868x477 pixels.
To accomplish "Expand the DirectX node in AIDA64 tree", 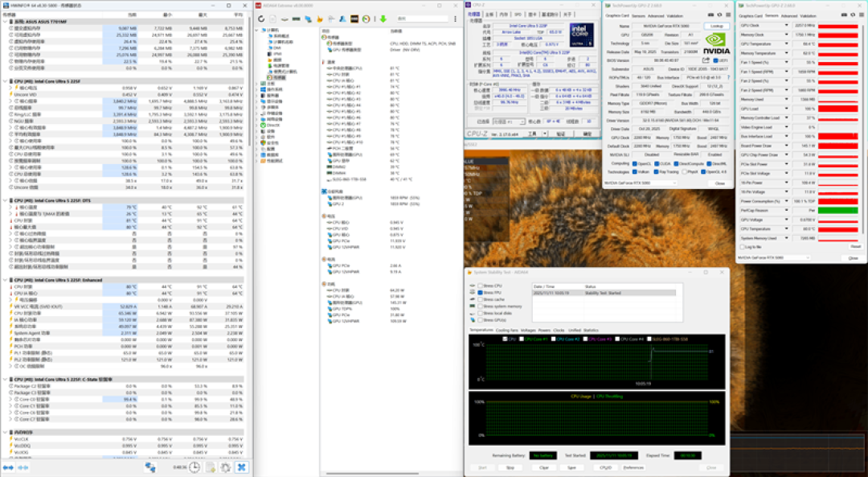I will pos(257,125).
